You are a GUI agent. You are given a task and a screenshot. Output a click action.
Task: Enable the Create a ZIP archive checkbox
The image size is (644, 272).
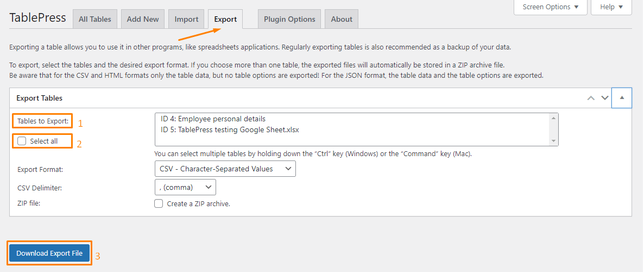tap(159, 203)
